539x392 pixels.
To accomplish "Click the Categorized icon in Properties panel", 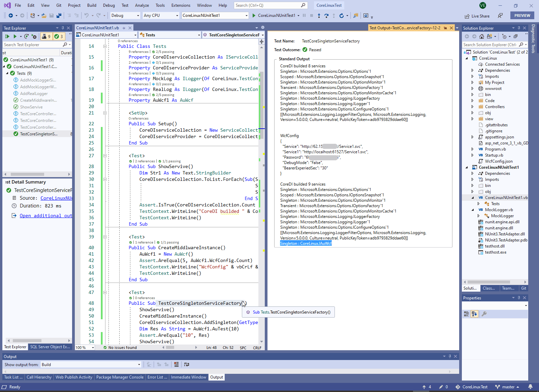I will [467, 314].
